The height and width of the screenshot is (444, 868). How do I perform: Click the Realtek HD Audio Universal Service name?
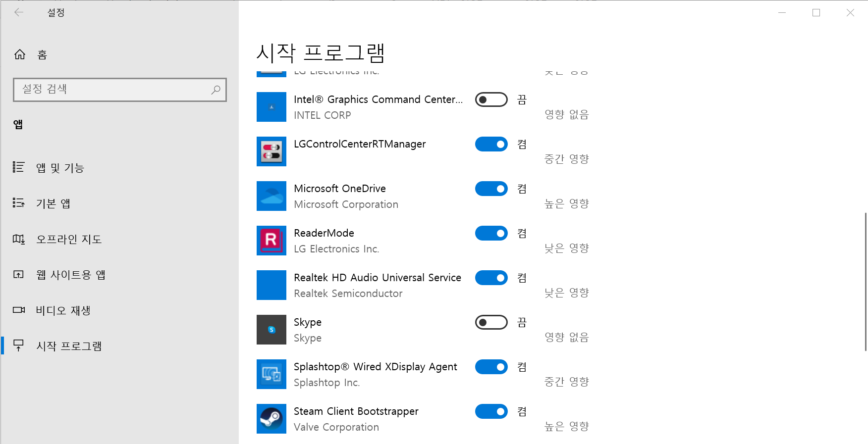tap(378, 278)
